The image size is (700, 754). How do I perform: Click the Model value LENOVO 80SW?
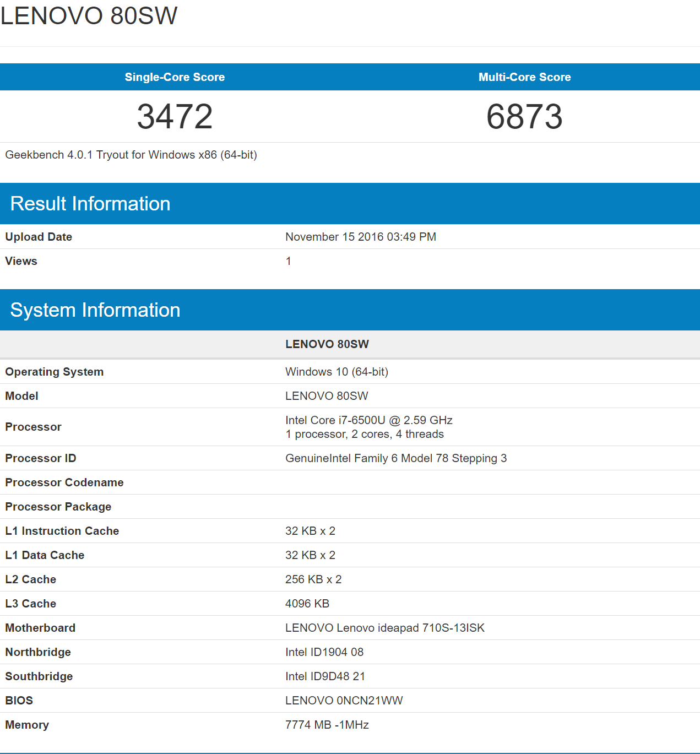327,396
